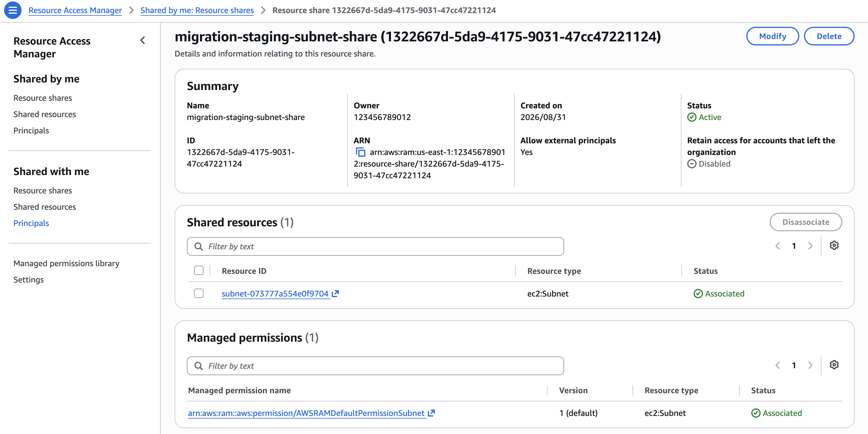
Task: Click search icon in Shared resources filter
Action: pos(199,246)
